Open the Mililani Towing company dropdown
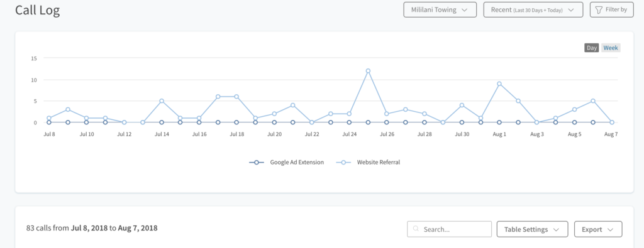This screenshot has width=644, height=248. (440, 10)
